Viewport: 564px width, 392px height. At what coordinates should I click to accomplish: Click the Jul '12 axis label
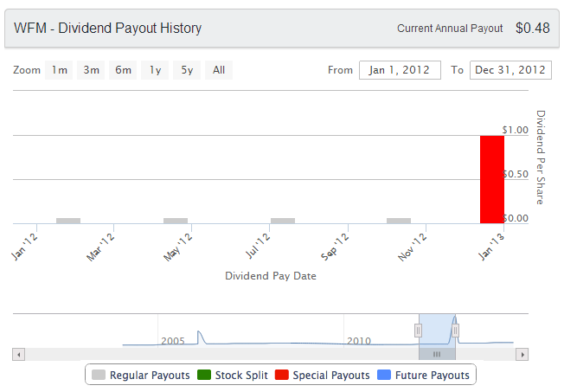[258, 246]
